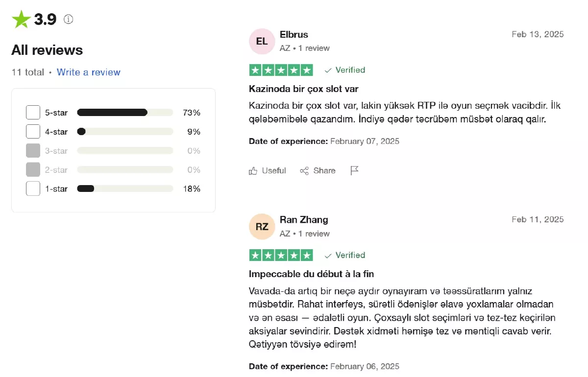Open review titled 'Kazinoda bir çox slot var'

tap(303, 89)
